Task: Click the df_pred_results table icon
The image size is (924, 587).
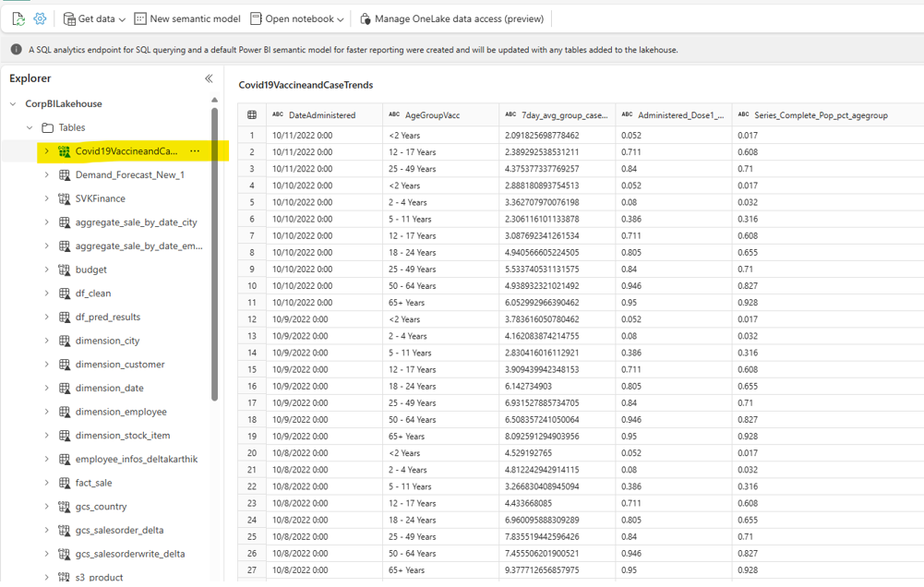Action: (x=65, y=317)
